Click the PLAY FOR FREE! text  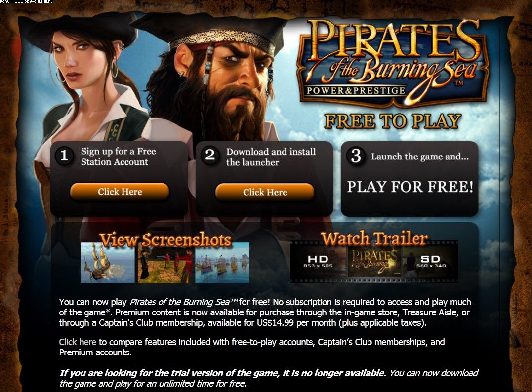[x=410, y=187]
